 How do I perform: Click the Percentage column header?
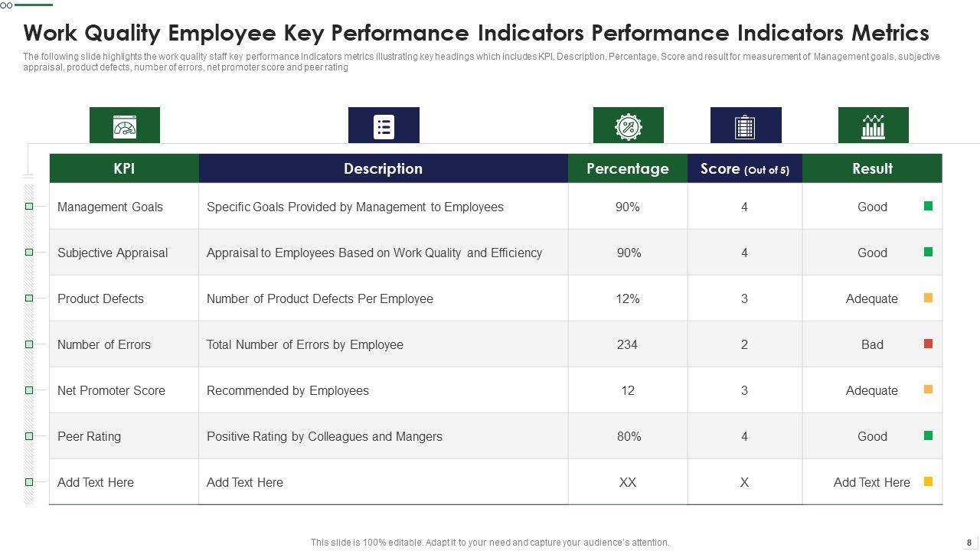coord(627,168)
